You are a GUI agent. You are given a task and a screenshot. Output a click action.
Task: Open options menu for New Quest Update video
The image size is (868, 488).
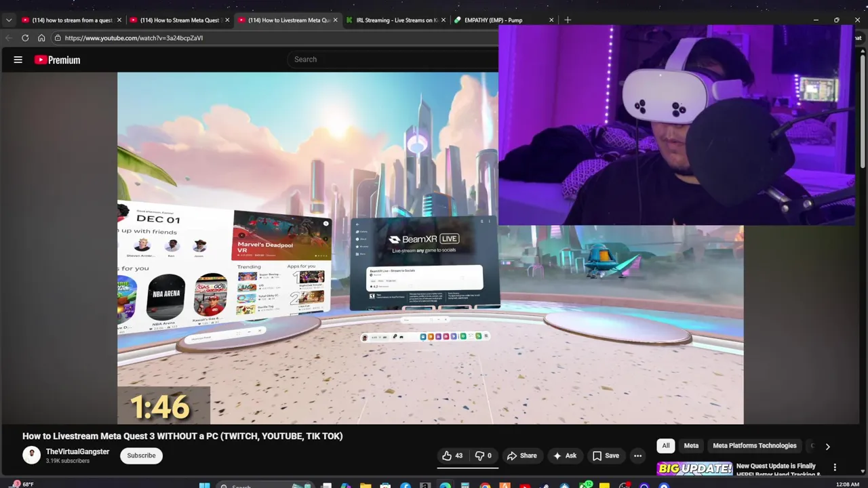(835, 468)
